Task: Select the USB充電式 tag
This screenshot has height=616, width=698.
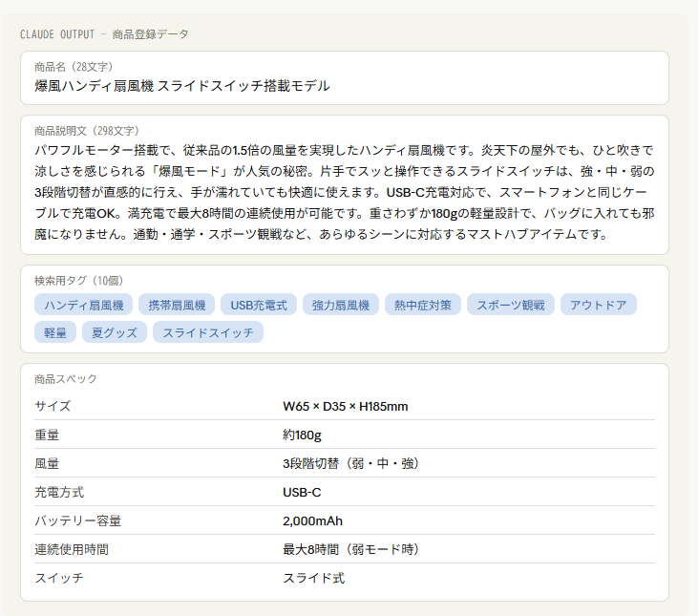Action: click(259, 305)
